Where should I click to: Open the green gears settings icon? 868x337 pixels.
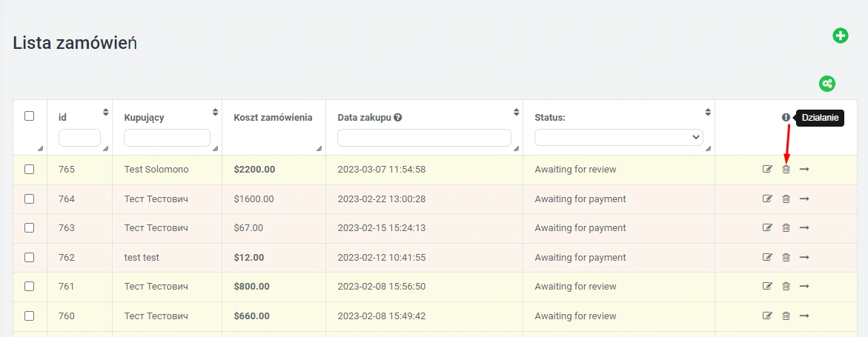click(826, 84)
